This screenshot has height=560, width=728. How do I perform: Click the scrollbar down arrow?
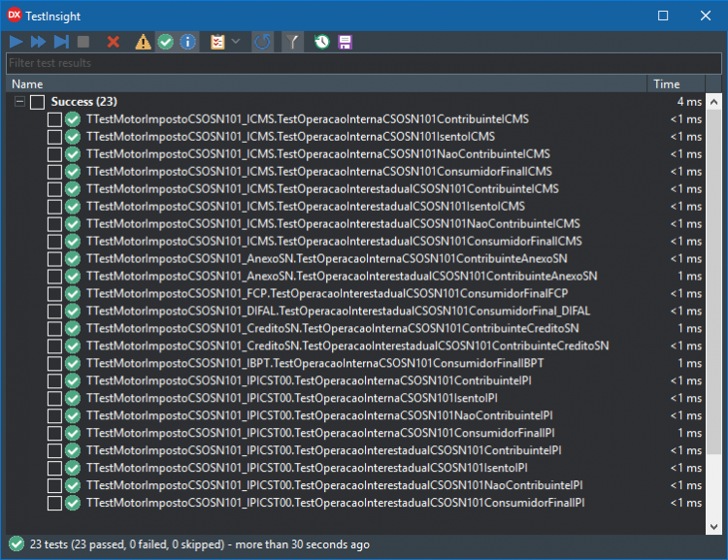[x=713, y=527]
